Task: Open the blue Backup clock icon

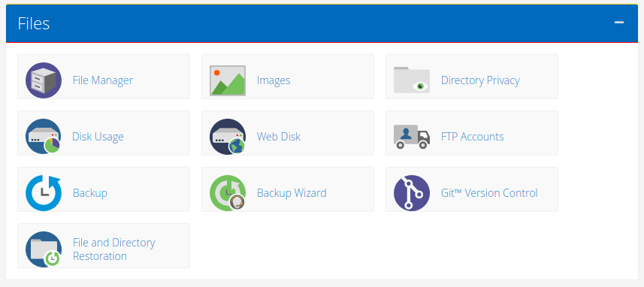Action: (44, 193)
